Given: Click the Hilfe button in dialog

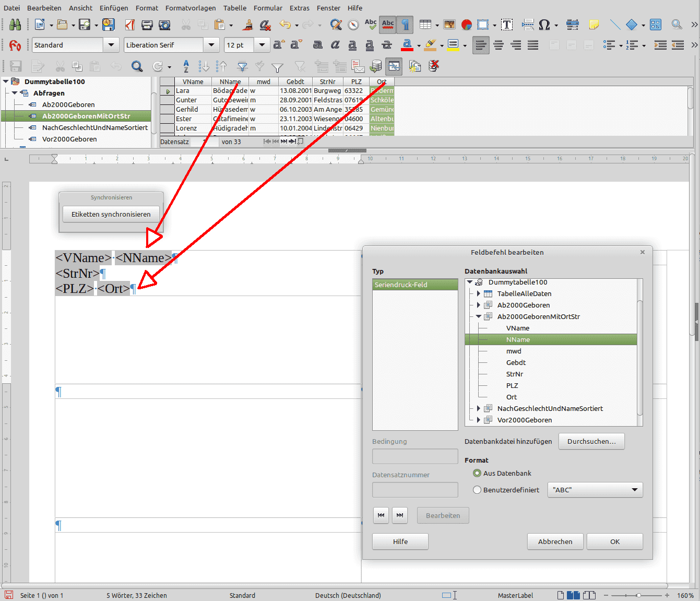Looking at the screenshot, I should tap(400, 541).
